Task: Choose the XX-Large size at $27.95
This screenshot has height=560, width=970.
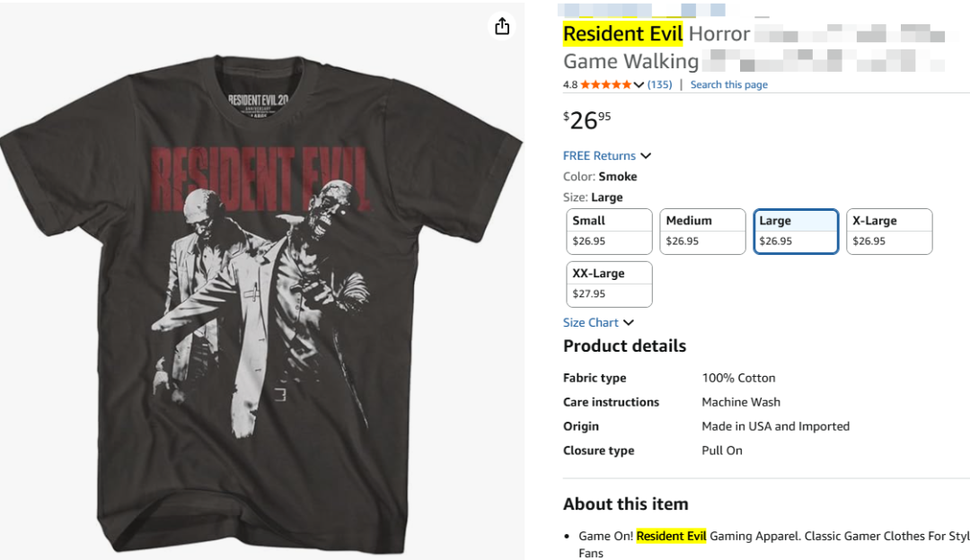Action: (610, 284)
